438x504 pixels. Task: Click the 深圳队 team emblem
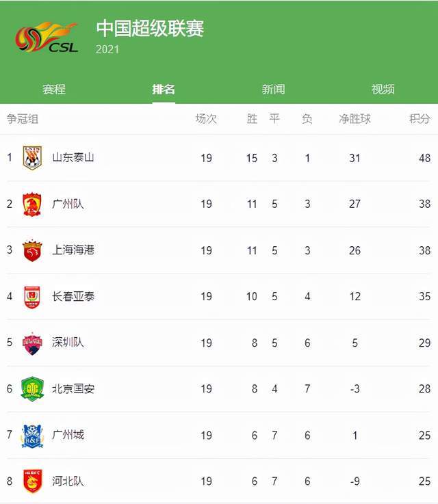coord(32,343)
